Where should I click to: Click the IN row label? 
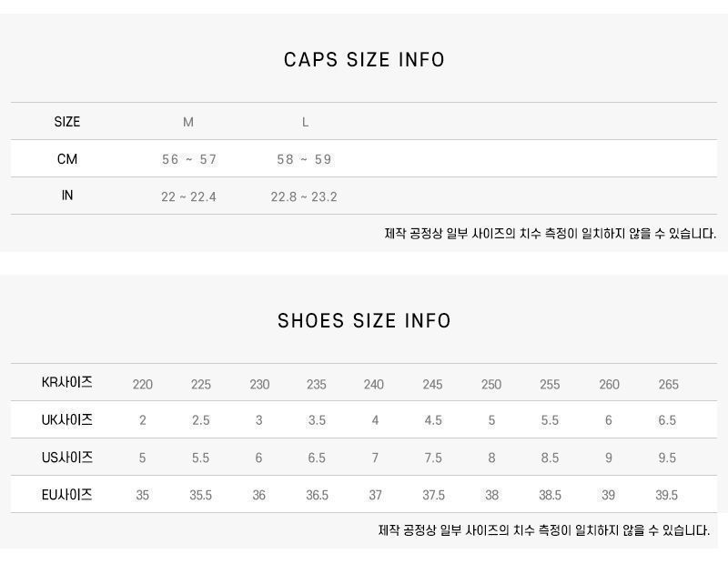tap(67, 196)
